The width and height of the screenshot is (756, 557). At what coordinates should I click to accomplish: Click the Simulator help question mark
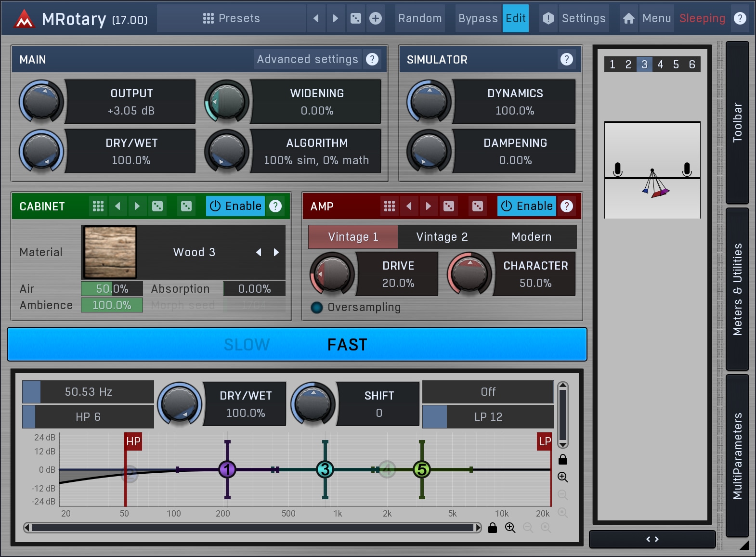[566, 59]
